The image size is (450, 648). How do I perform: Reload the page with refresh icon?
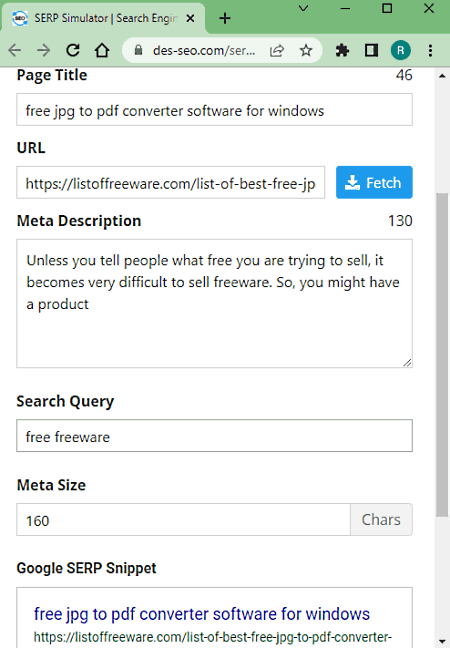[x=73, y=50]
